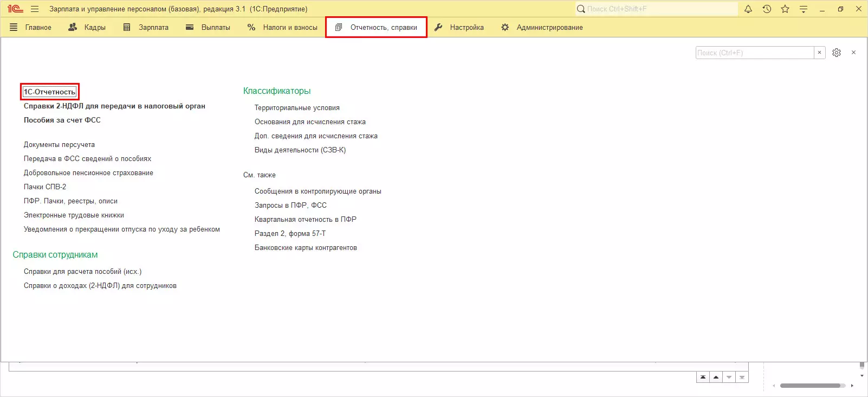Open Передача в ФСС сведений о пособиях
This screenshot has width=868, height=397.
[x=87, y=158]
